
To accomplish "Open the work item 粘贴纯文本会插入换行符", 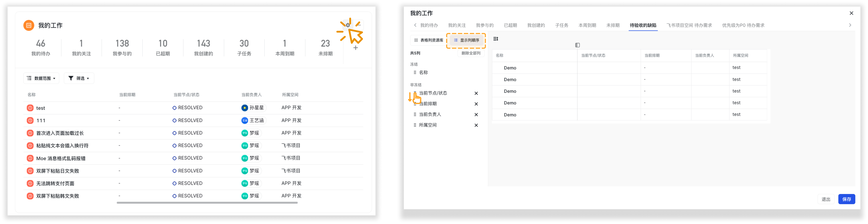I will tap(62, 146).
